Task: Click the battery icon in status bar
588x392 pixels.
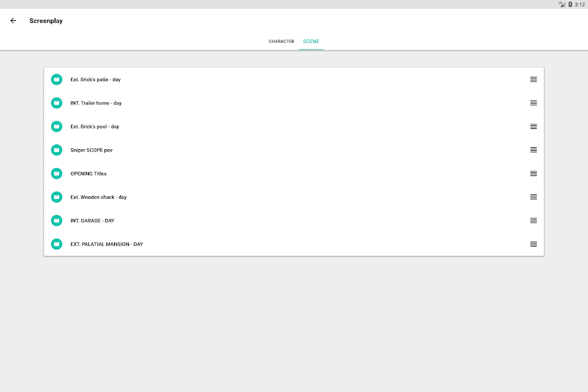Action: click(x=570, y=5)
